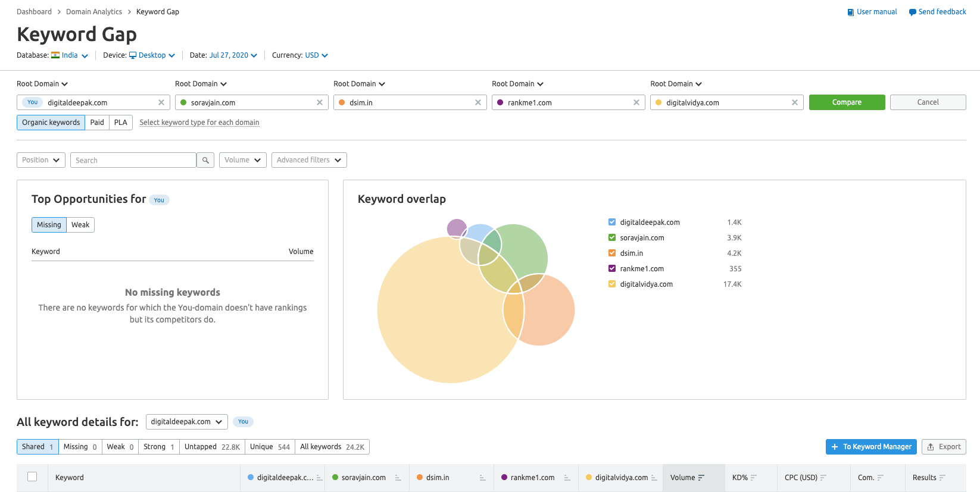Click the plus icon on Keyword Manager
Image resolution: width=980 pixels, height=492 pixels.
[x=835, y=447]
